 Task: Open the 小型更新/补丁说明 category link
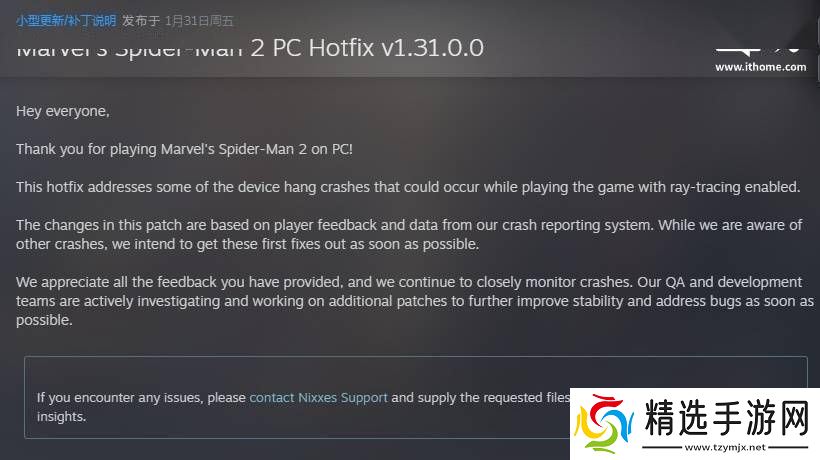pos(66,20)
